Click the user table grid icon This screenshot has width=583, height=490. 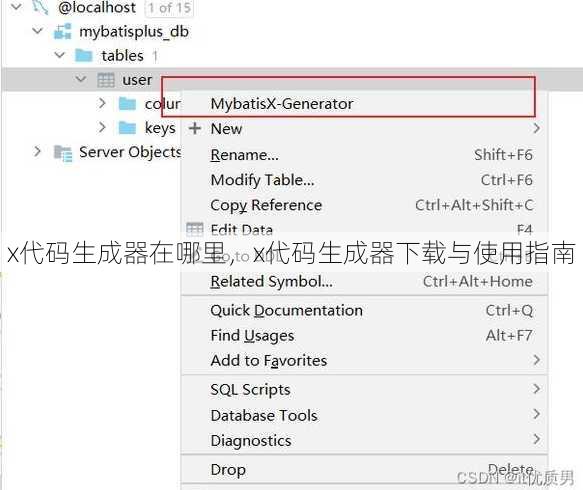pos(106,80)
